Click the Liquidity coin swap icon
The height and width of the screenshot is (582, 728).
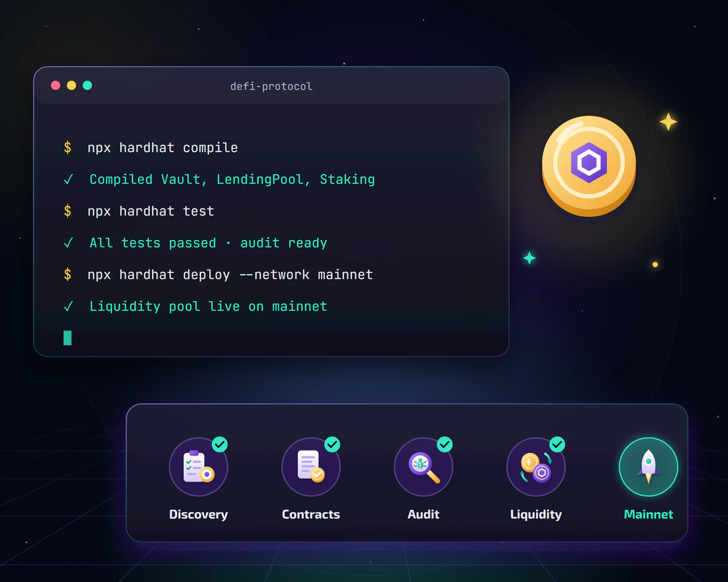coord(536,467)
